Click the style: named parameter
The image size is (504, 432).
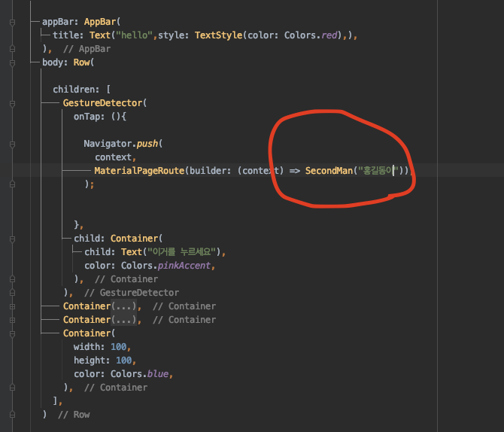[173, 35]
